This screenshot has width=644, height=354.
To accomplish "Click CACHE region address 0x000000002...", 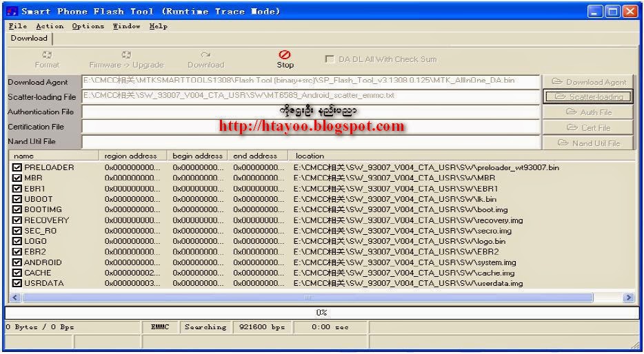I will coord(132,273).
